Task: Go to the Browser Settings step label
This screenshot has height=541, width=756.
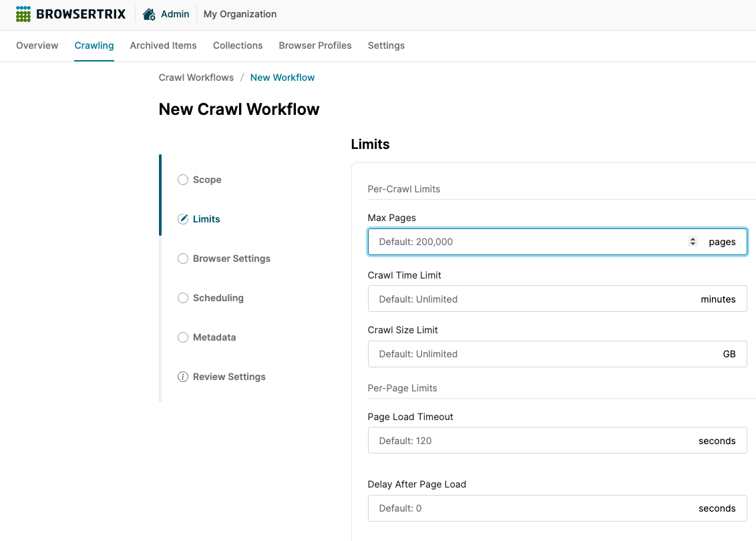Action: [232, 258]
